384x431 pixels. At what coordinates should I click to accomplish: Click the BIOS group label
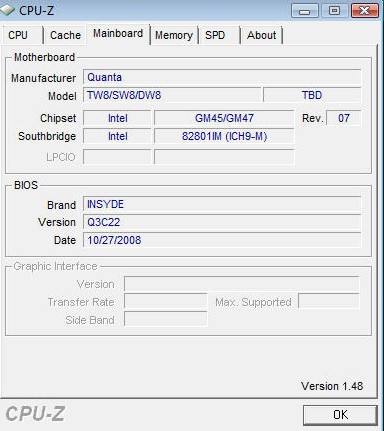point(26,185)
